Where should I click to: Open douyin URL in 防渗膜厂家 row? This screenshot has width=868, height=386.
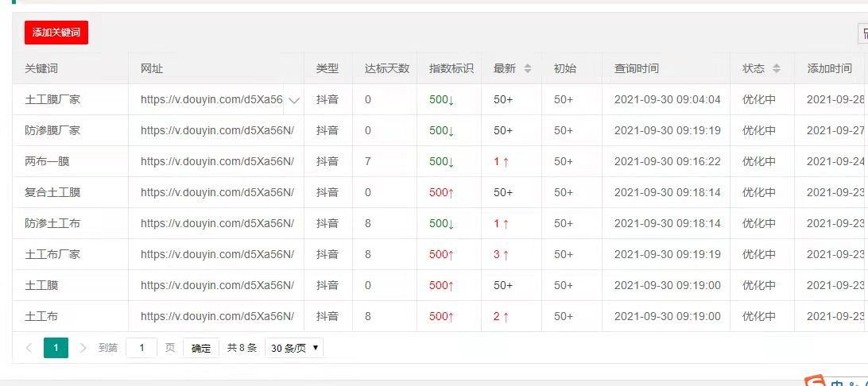(217, 130)
